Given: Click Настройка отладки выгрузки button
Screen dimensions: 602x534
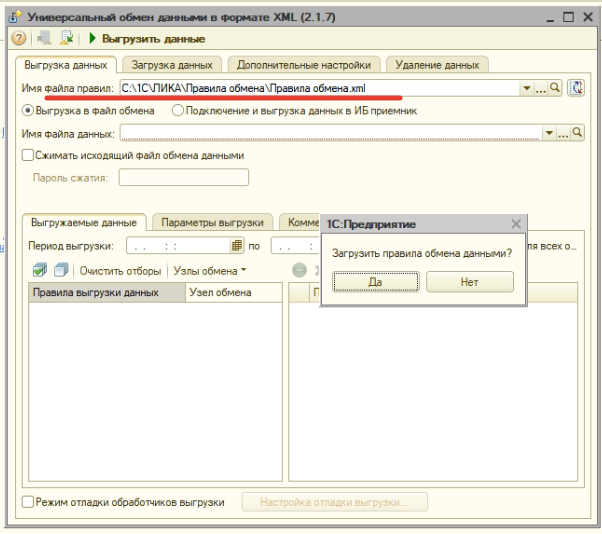Looking at the screenshot, I should click(334, 502).
